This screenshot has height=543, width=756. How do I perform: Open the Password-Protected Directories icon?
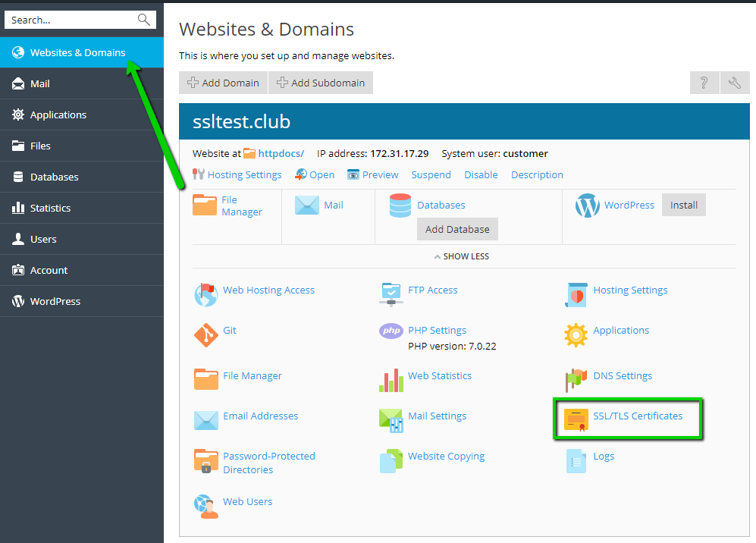click(x=205, y=461)
